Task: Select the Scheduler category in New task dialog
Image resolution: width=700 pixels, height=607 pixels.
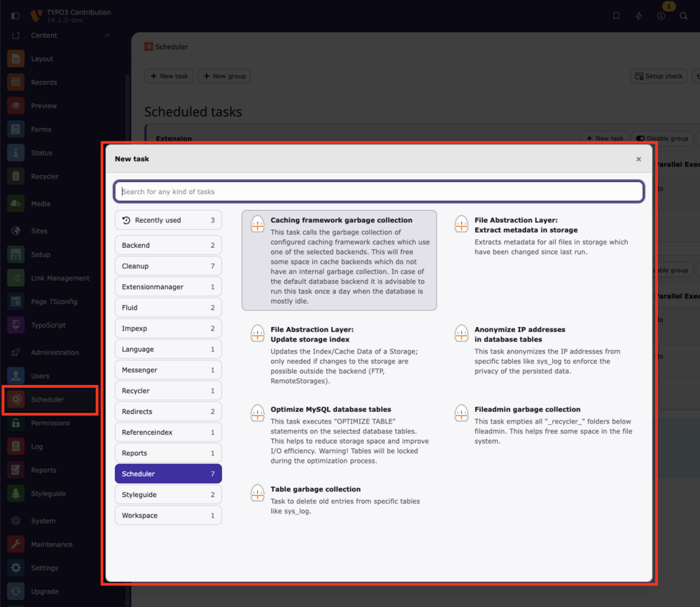Action: [168, 474]
